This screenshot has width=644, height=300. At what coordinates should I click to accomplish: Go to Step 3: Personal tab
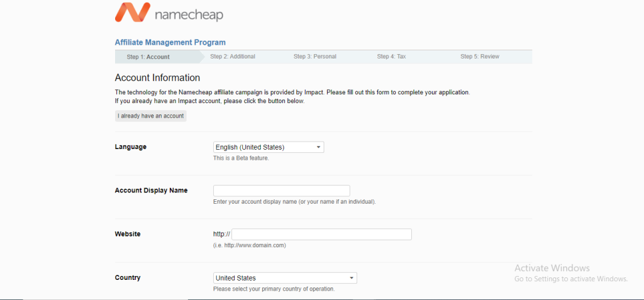tap(315, 57)
